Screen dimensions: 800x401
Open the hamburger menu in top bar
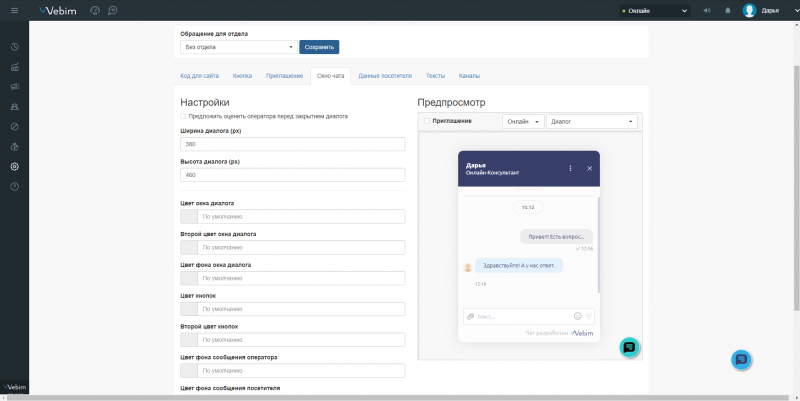(x=13, y=11)
